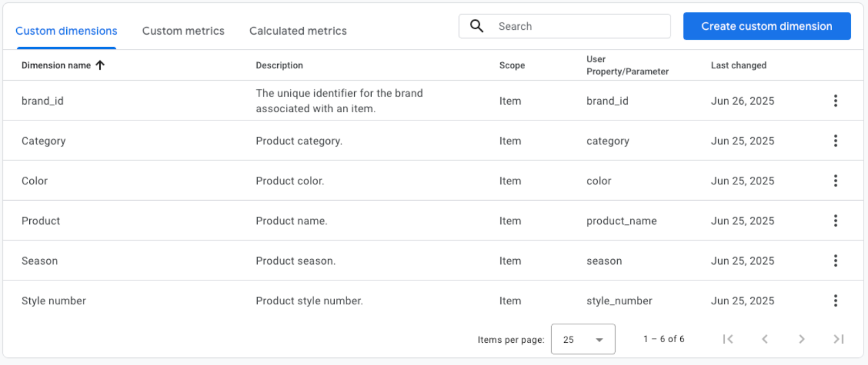Click the Last changed column header
The height and width of the screenshot is (365, 868).
739,65
